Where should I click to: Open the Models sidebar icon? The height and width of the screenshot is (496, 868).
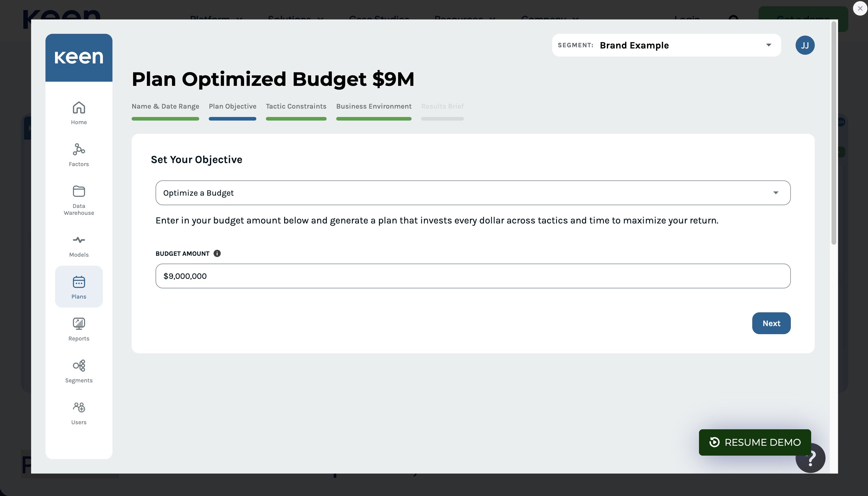click(79, 240)
